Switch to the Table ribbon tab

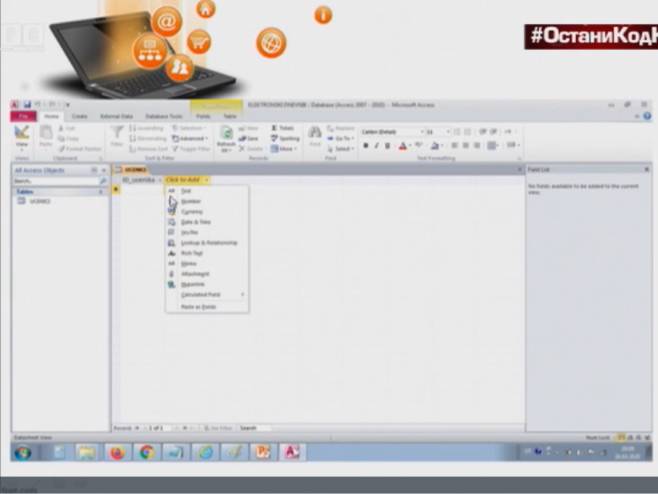(x=230, y=116)
